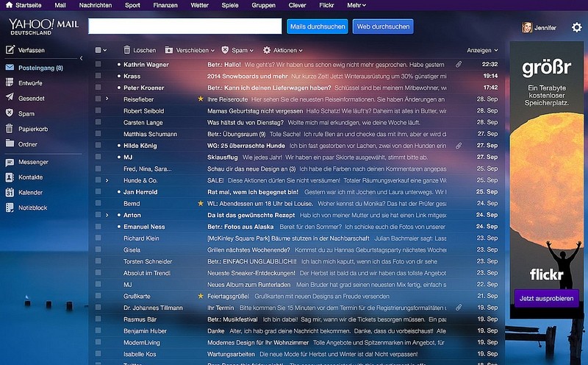Open Flickr in the top navigation

pyautogui.click(x=326, y=5)
